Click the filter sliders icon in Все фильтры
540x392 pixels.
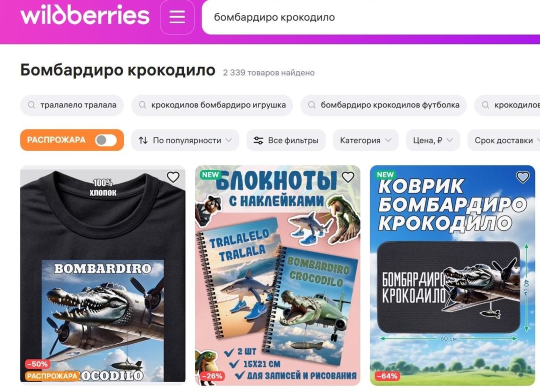click(258, 140)
